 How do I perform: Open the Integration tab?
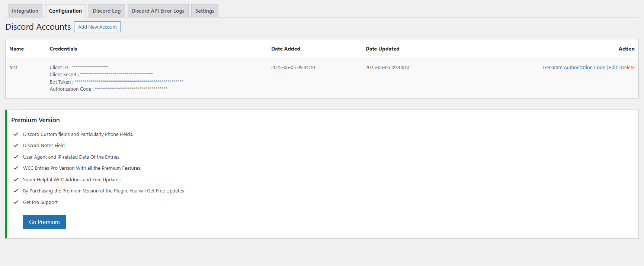pyautogui.click(x=25, y=11)
